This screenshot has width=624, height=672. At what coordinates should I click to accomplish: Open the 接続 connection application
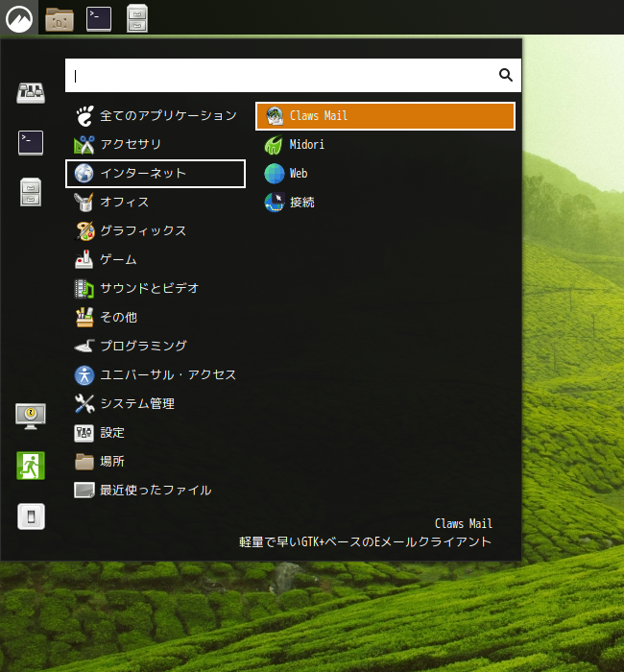click(x=385, y=203)
